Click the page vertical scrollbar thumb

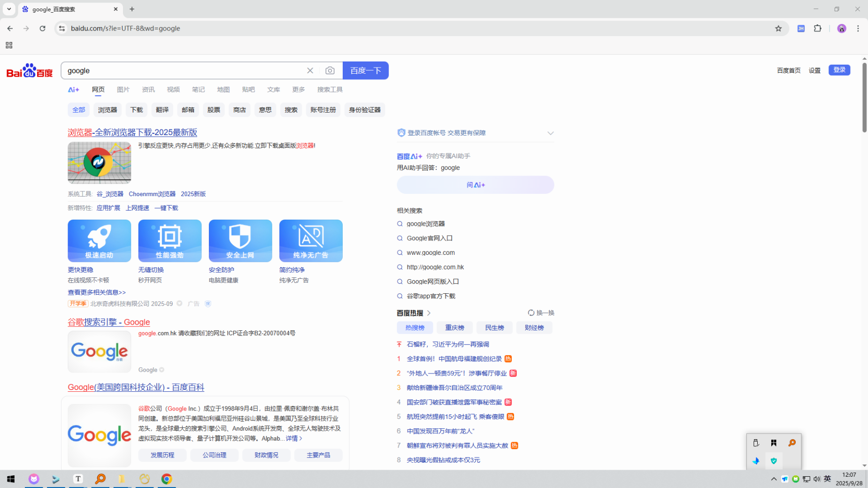click(864, 98)
